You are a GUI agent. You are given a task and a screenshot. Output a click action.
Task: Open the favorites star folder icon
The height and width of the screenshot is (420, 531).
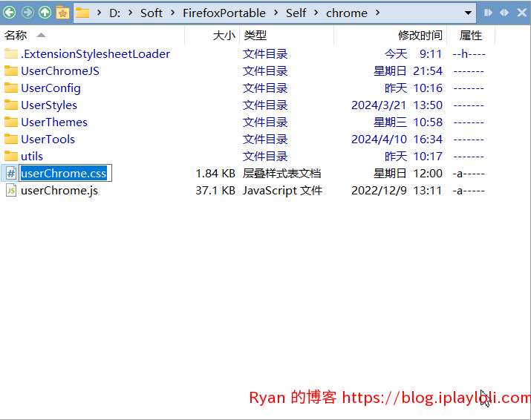point(62,13)
